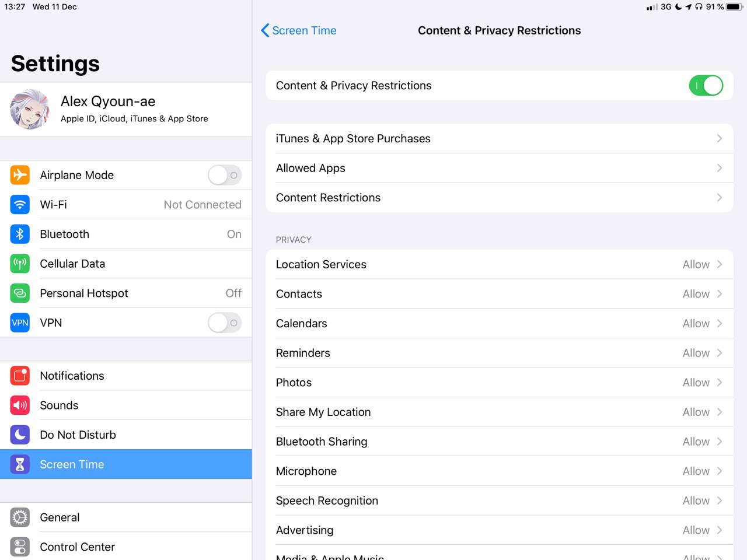Open Personal Hotspot settings

(x=126, y=293)
